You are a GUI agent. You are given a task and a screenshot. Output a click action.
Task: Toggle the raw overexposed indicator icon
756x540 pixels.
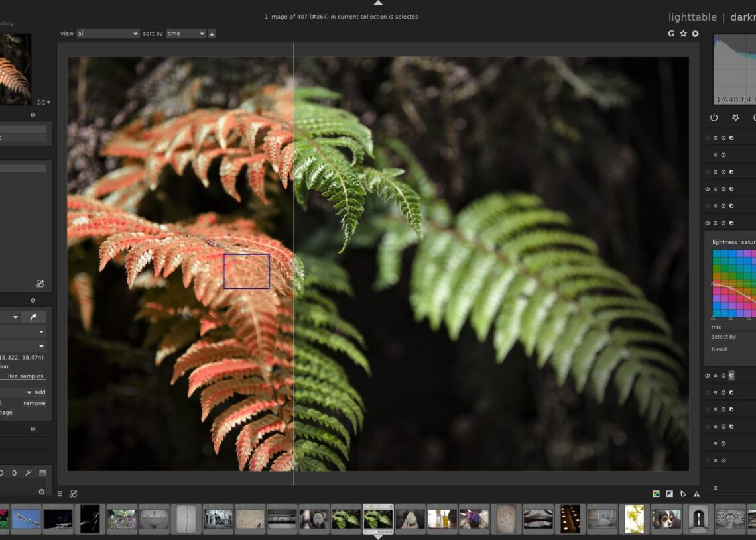(656, 494)
